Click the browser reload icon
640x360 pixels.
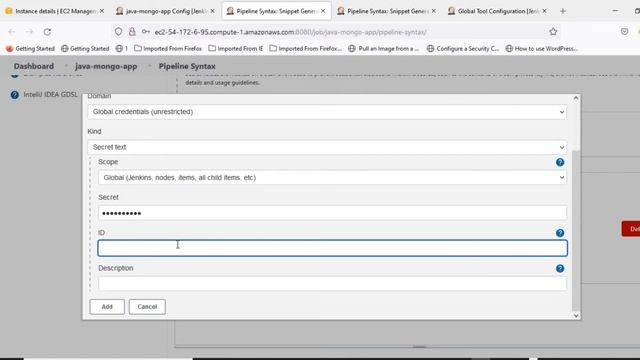pos(47,32)
